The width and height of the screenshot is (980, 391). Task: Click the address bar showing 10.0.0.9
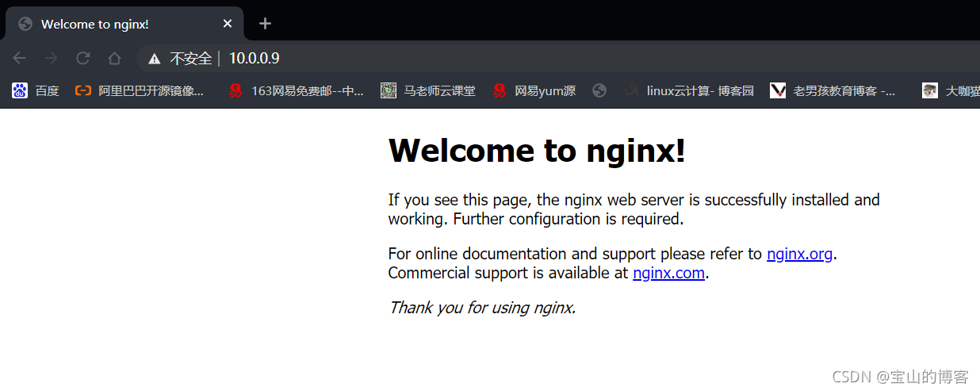pos(559,58)
